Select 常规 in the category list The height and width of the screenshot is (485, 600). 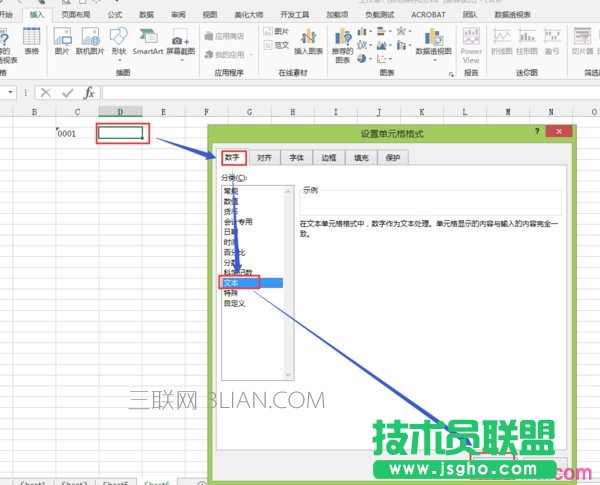pyautogui.click(x=231, y=191)
